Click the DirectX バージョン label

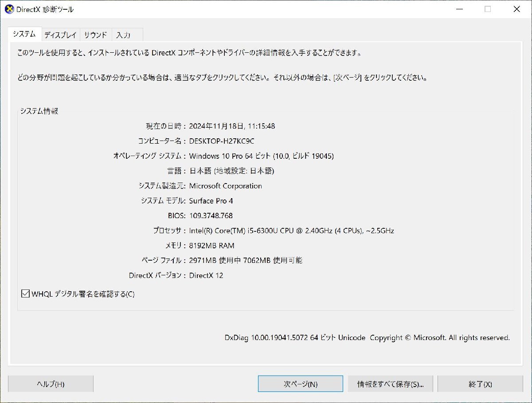pos(158,275)
